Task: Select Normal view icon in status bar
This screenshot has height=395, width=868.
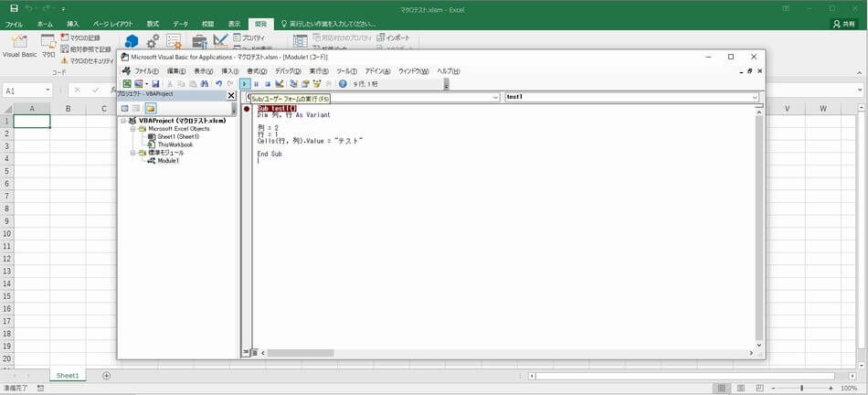Action: 721,389
